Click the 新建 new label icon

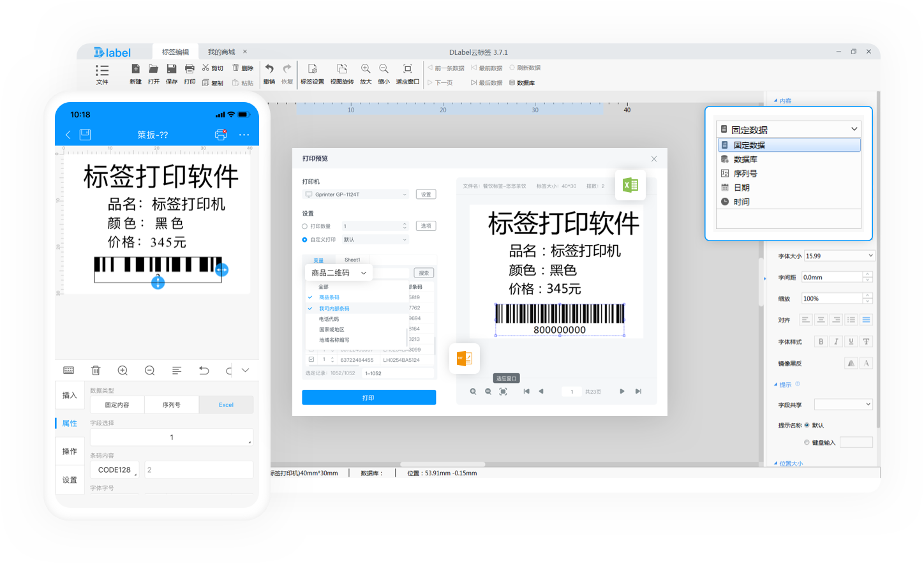(x=135, y=69)
